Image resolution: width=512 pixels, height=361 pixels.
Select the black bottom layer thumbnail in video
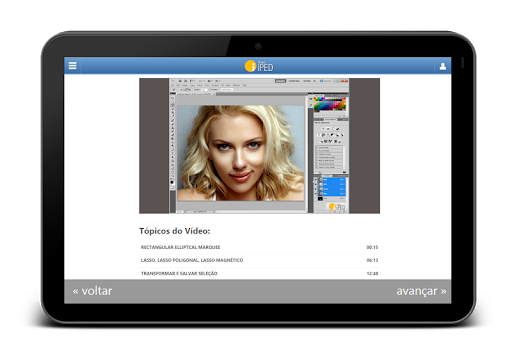[320, 199]
